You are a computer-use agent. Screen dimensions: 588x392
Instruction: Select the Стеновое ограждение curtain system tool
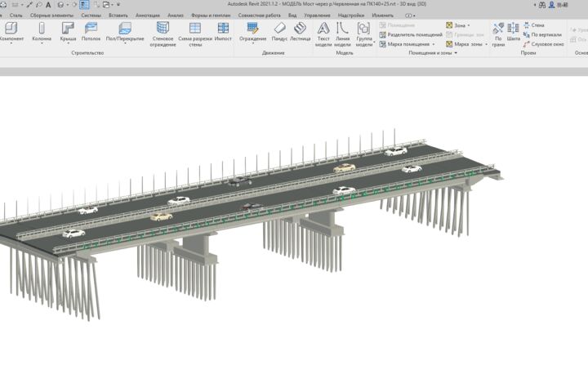(163, 34)
